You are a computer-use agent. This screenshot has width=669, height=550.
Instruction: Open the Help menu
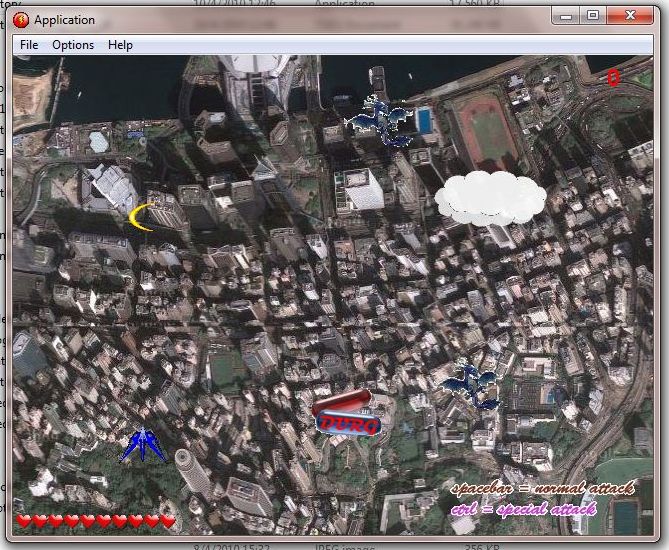(x=120, y=45)
